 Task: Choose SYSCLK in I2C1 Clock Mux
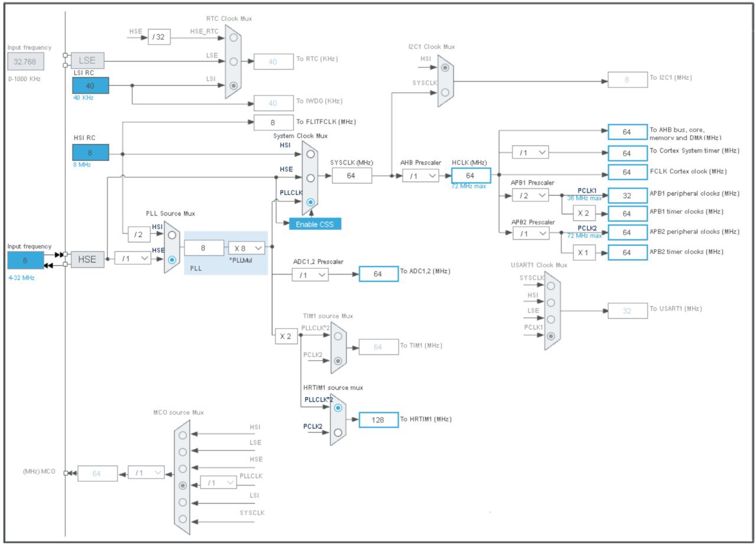pyautogui.click(x=445, y=92)
